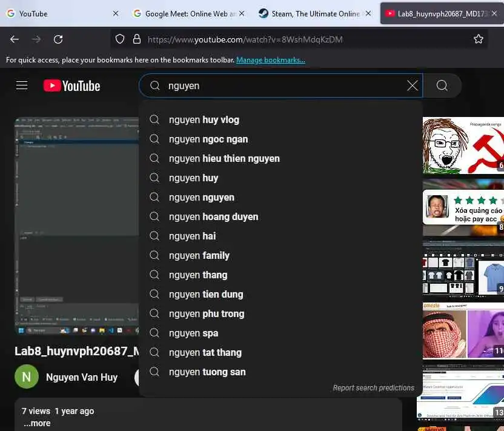Choose suggestion nguyen hieu thien nguyen
The height and width of the screenshot is (431, 504).
(x=281, y=159)
